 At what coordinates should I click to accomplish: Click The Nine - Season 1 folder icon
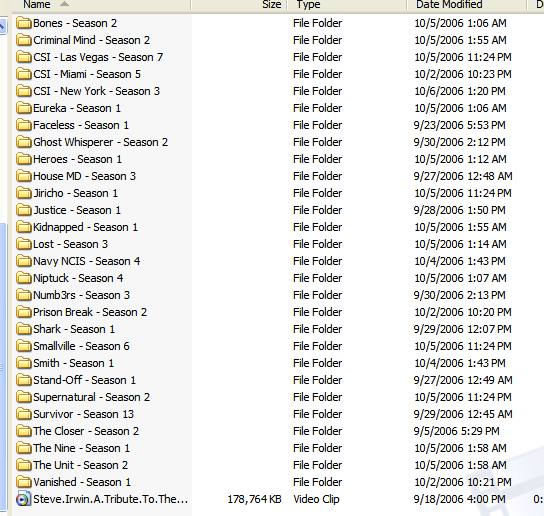(x=24, y=448)
